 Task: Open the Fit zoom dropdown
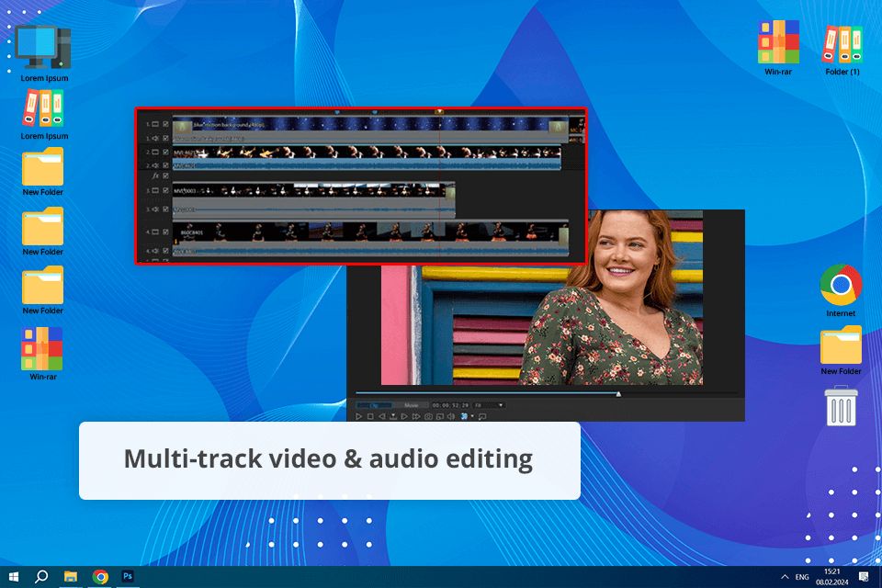tap(489, 405)
